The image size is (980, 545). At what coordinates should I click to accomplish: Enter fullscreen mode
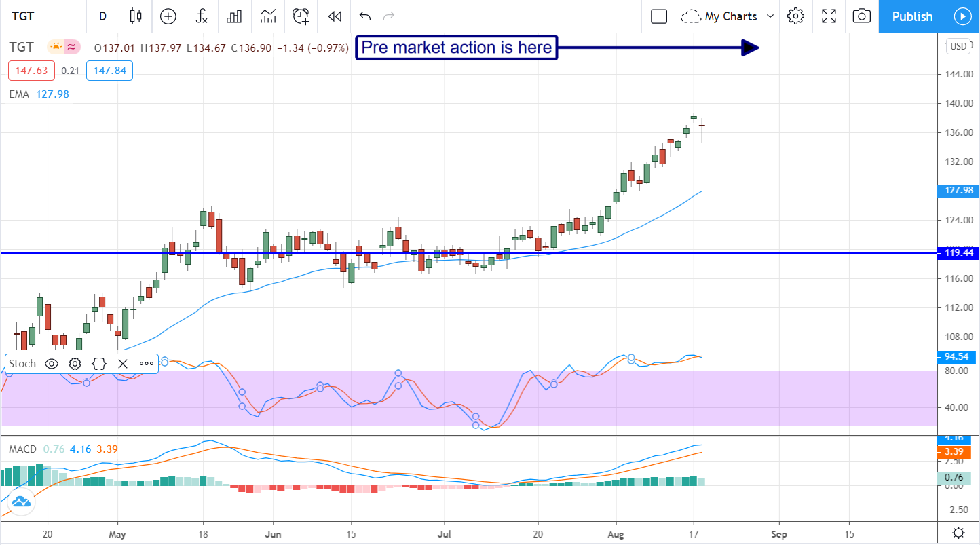coord(829,16)
